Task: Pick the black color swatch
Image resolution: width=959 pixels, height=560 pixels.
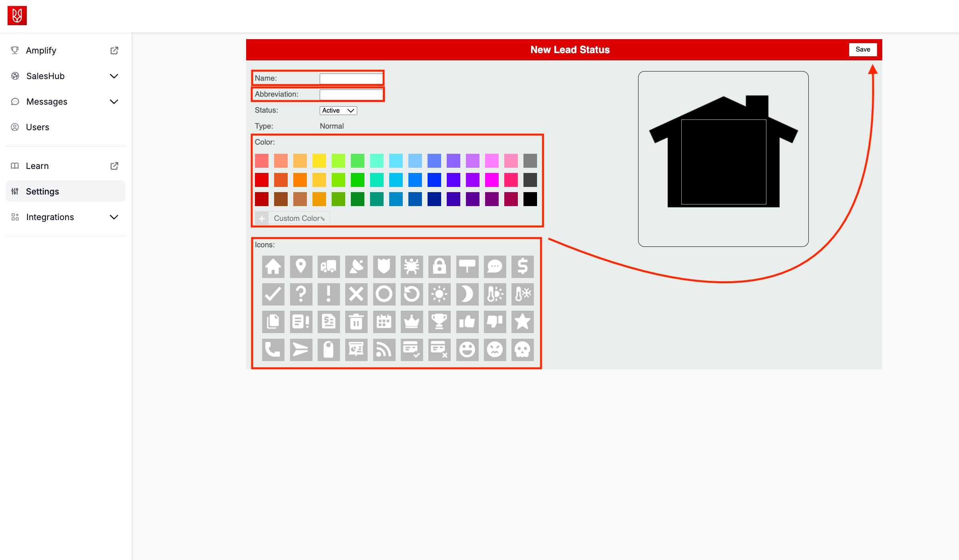Action: (530, 199)
